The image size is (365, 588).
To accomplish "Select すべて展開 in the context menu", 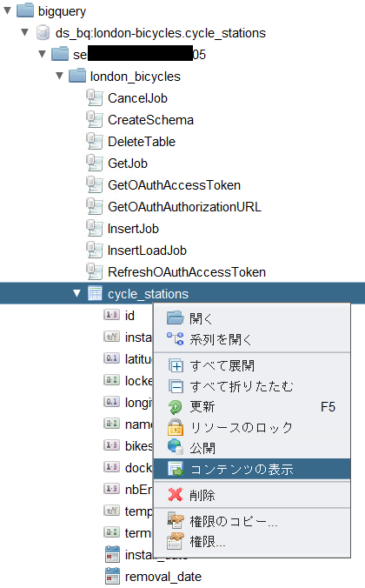I will (x=252, y=365).
